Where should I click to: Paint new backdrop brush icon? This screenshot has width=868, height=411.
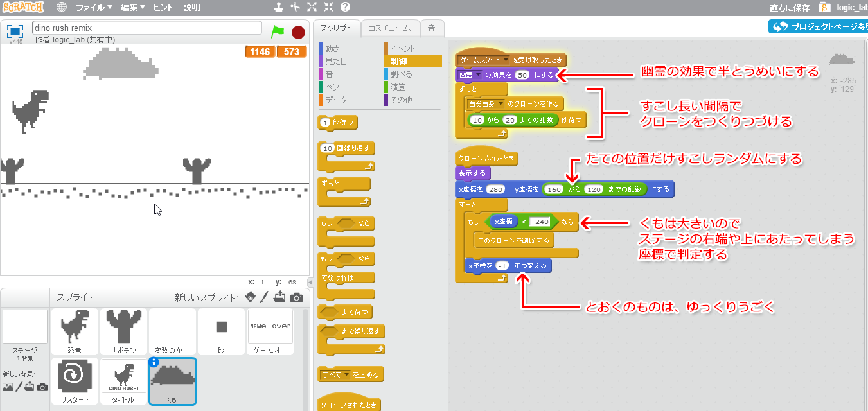click(x=19, y=387)
